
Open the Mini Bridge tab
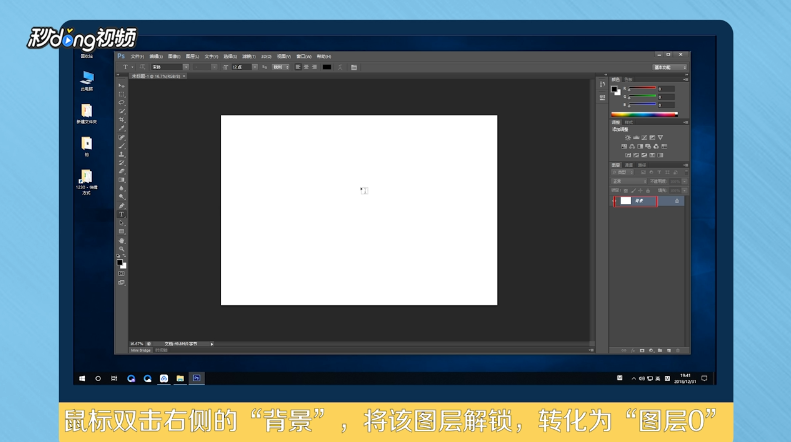coord(141,350)
